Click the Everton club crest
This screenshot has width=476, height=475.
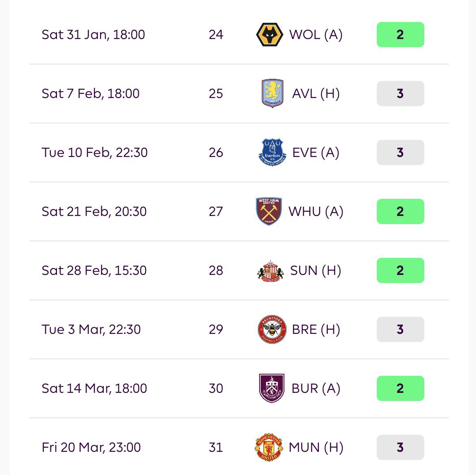(272, 153)
